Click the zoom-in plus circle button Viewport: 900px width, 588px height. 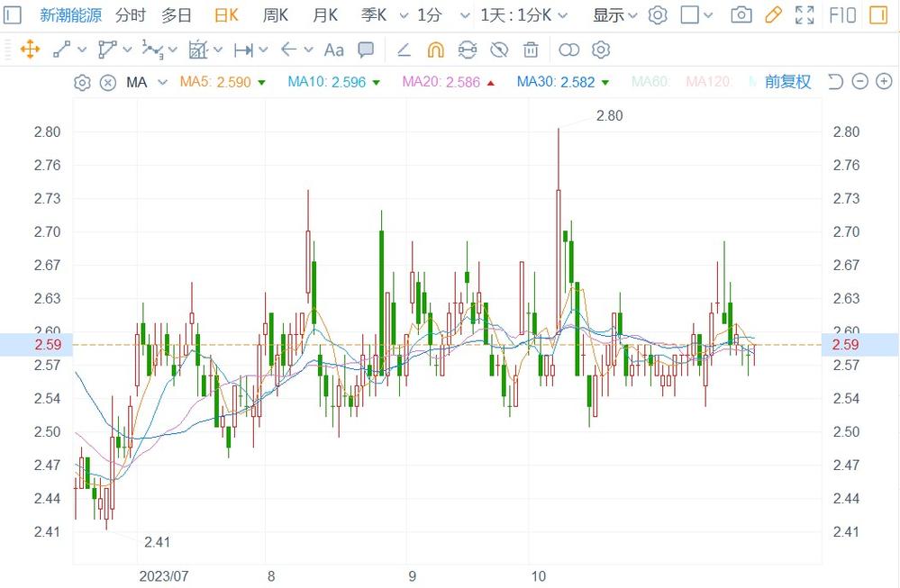884,81
